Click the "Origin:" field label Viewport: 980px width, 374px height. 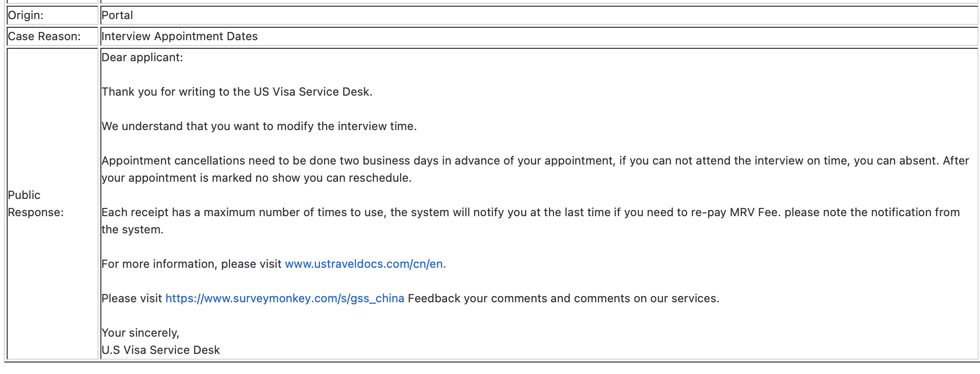[26, 15]
